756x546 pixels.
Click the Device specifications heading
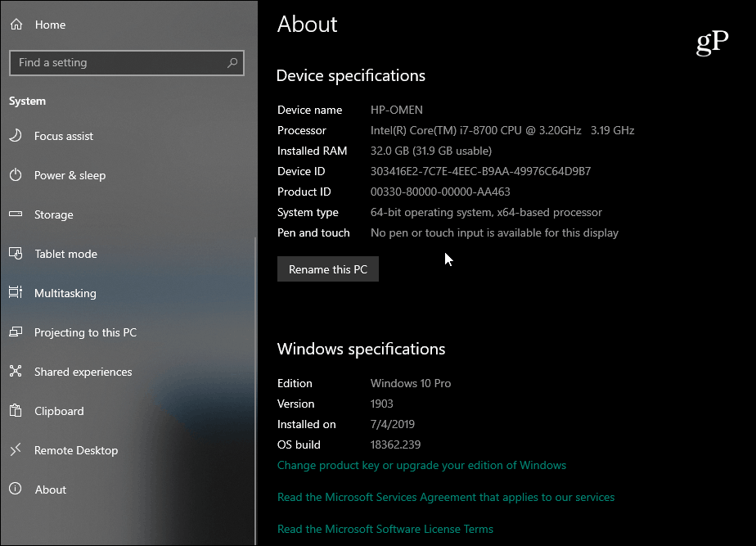(350, 76)
